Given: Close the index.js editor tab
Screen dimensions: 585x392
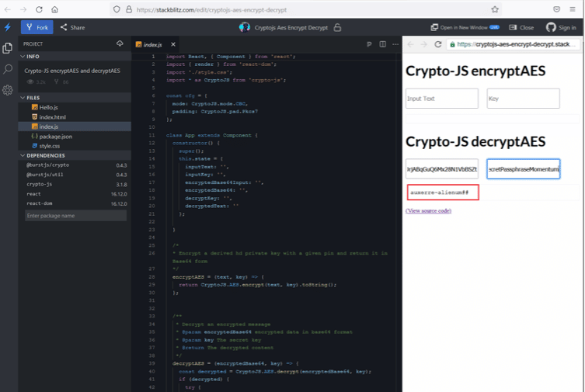Looking at the screenshot, I should [173, 44].
